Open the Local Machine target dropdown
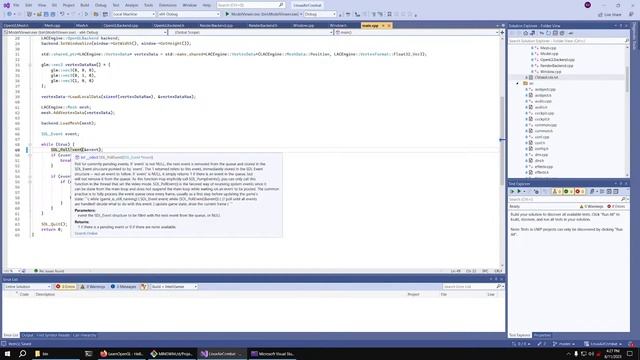This screenshot has height=360, width=640. click(x=134, y=14)
